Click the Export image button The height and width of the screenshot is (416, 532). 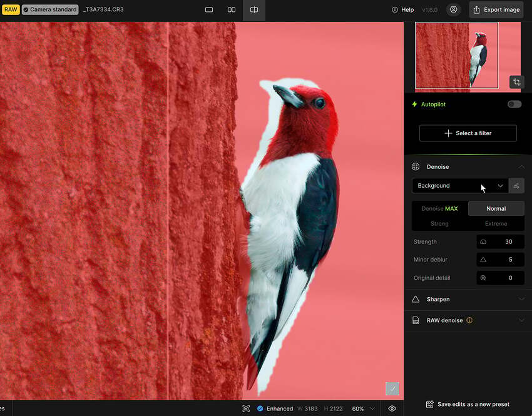[x=496, y=9]
